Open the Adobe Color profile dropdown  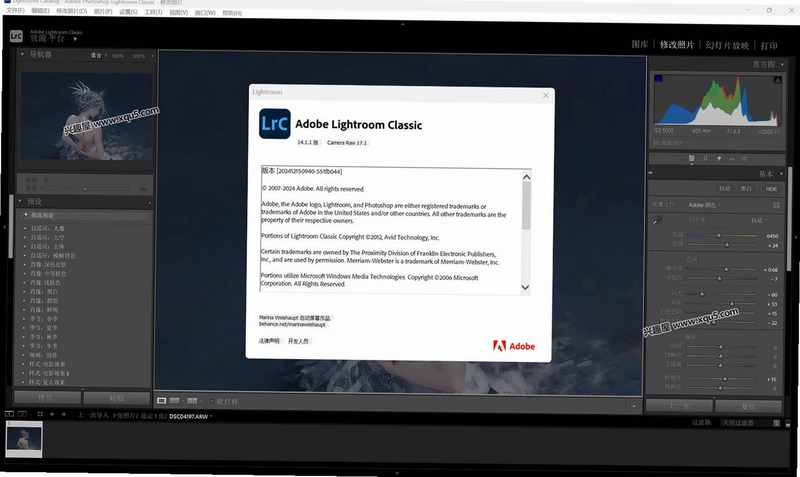pyautogui.click(x=705, y=205)
